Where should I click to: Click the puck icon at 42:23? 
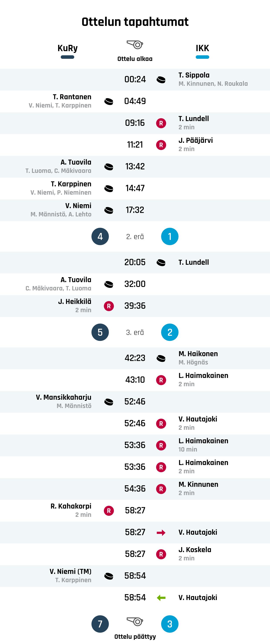pos(161,358)
